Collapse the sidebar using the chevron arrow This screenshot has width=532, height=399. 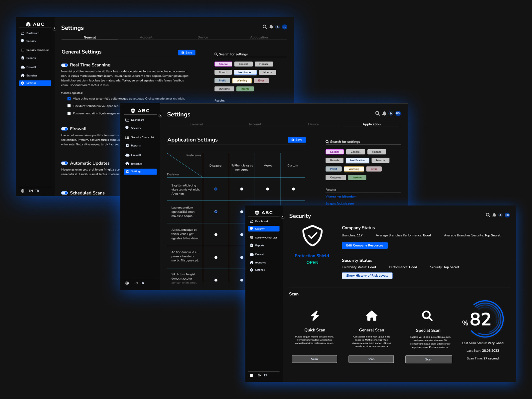pyautogui.click(x=55, y=28)
